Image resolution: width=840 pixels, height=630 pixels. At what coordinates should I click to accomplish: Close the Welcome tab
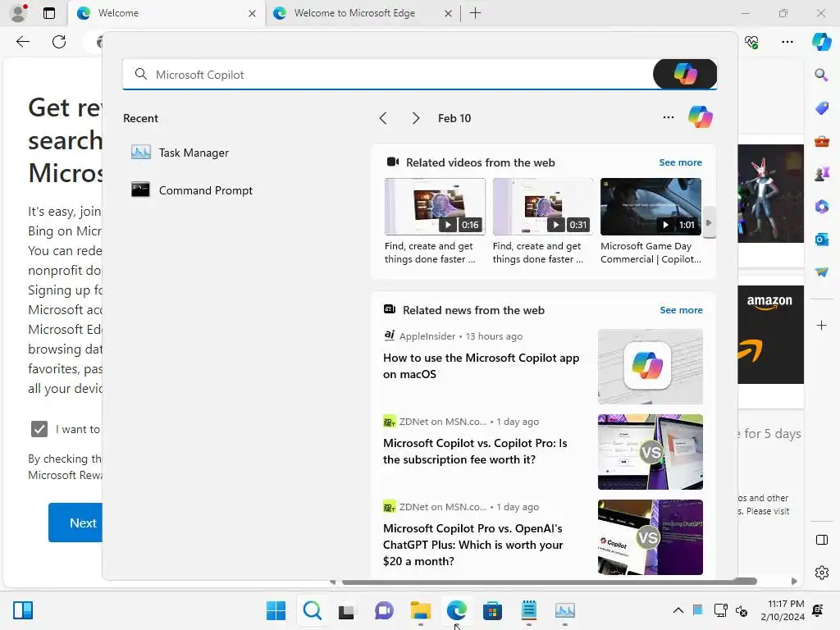[252, 13]
